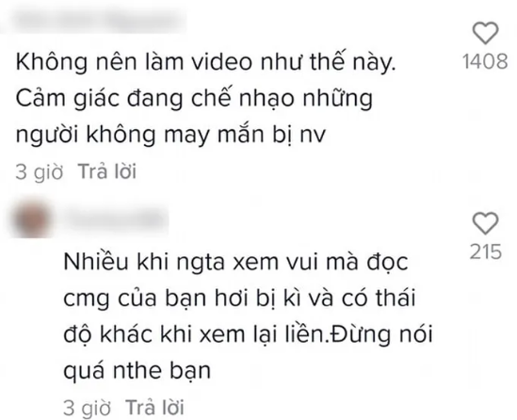Select the line 'Không nên làm video như thế này.'
This screenshot has height=420, width=517.
pyautogui.click(x=205, y=62)
